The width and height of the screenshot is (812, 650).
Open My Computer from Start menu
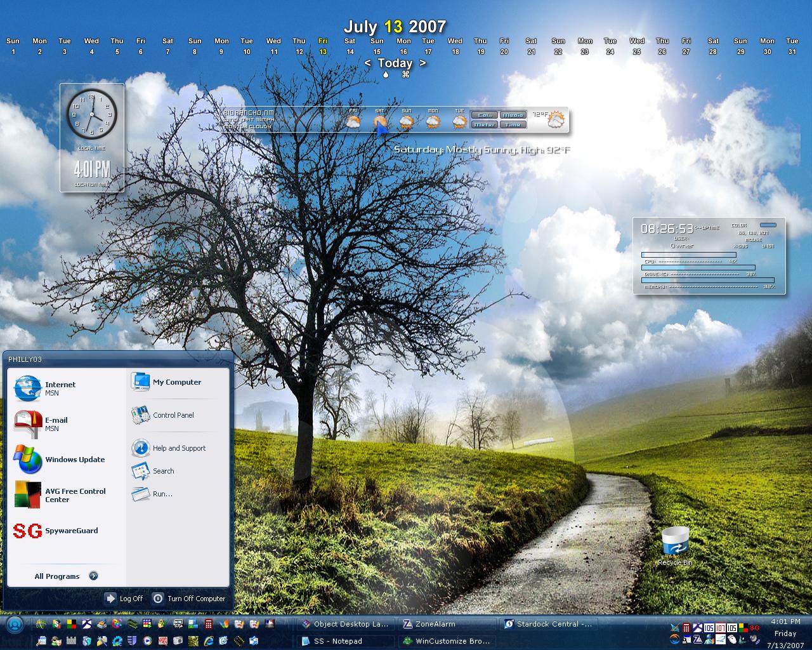tap(166, 382)
